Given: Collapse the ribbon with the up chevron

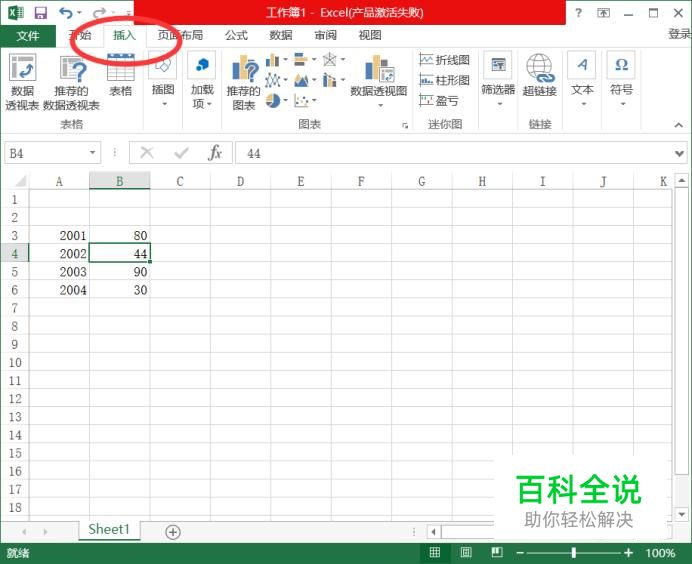Looking at the screenshot, I should [x=678, y=125].
